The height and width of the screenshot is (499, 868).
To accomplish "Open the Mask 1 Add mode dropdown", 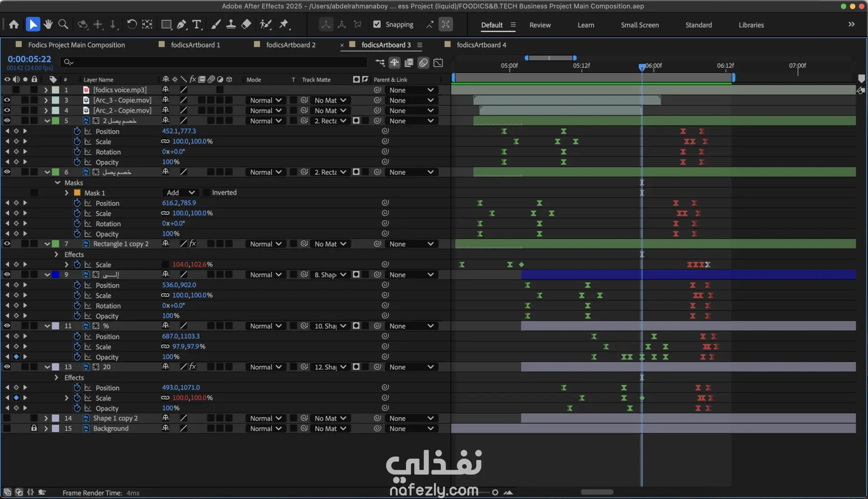I will 180,193.
